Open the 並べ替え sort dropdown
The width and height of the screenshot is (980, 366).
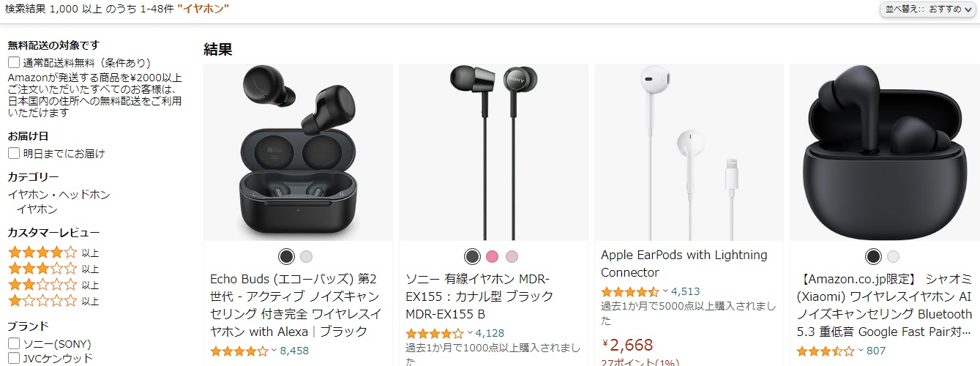[x=929, y=10]
